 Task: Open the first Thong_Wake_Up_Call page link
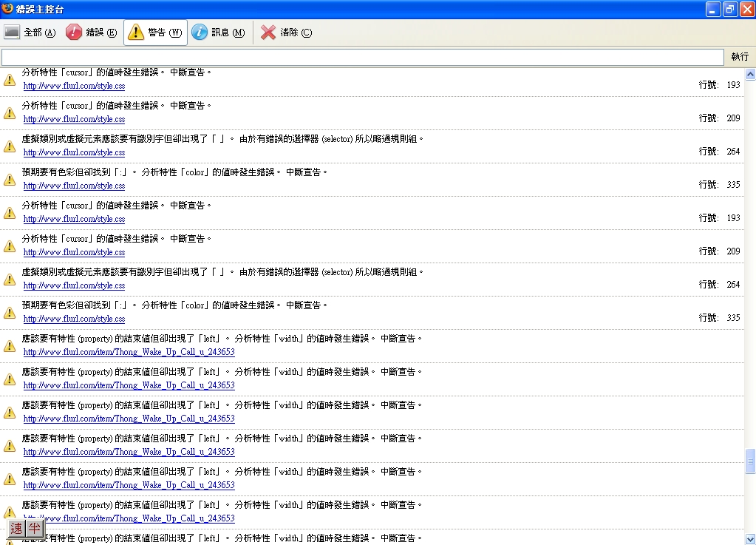click(129, 352)
